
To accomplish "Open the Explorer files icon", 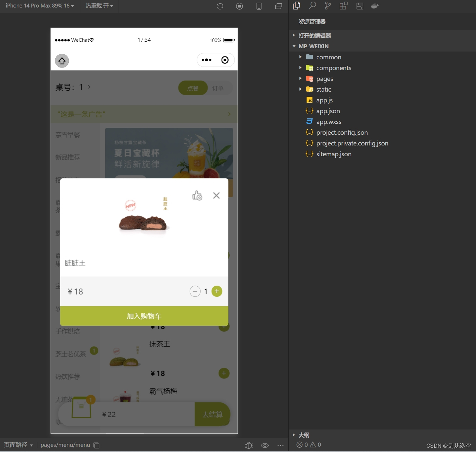I will click(x=296, y=6).
